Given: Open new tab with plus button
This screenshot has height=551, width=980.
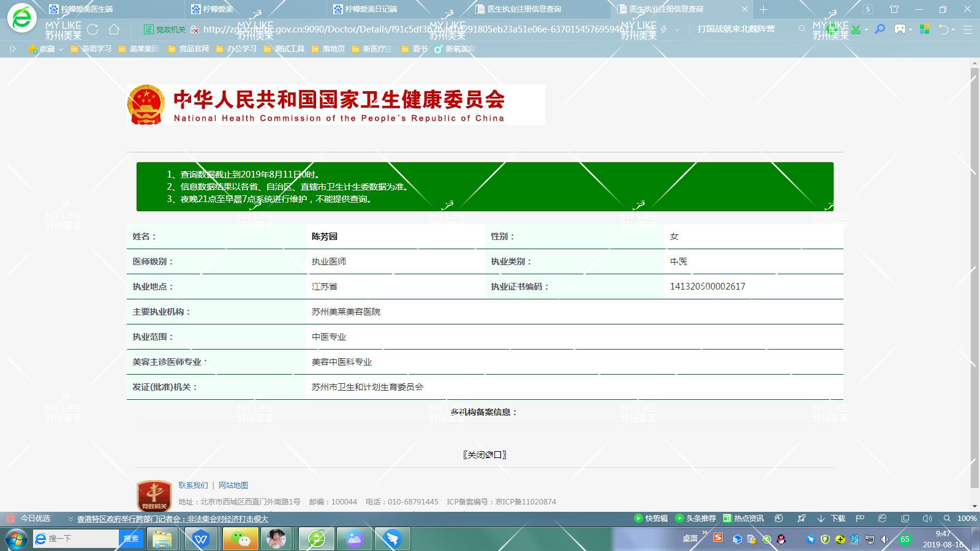Looking at the screenshot, I should pyautogui.click(x=763, y=9).
